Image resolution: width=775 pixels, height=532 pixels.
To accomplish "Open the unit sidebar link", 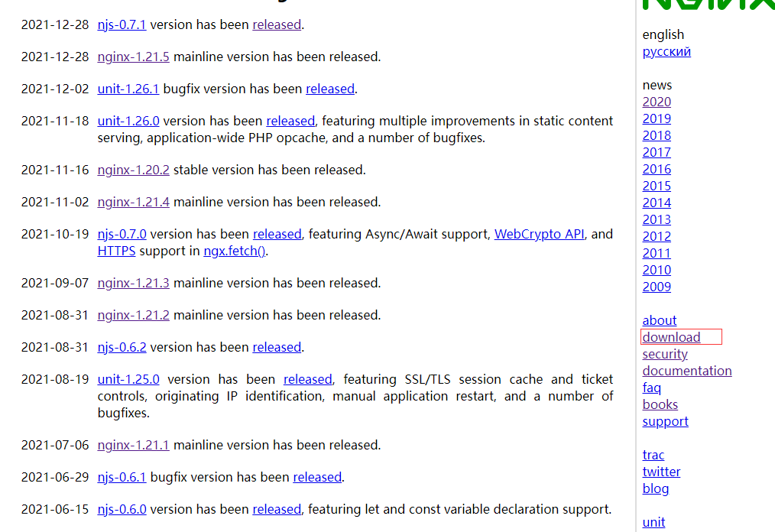I will (653, 523).
